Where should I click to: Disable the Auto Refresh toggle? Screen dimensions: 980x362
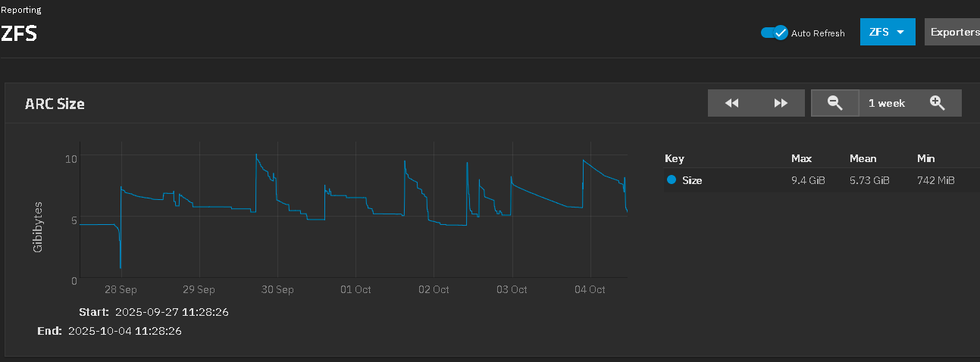(x=774, y=33)
